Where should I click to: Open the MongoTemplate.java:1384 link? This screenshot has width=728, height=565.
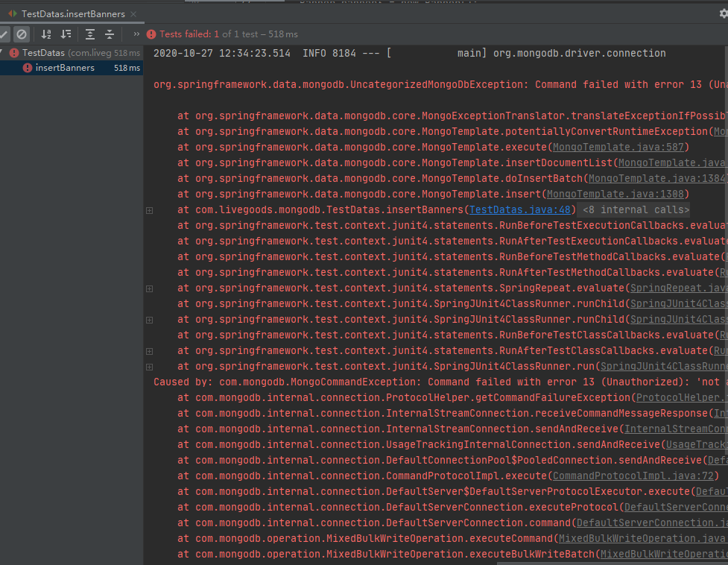[657, 178]
